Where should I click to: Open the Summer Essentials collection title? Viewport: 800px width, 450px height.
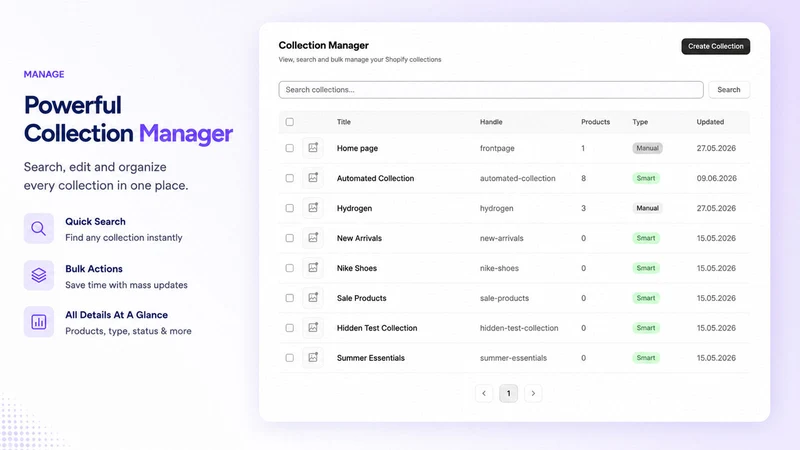tap(370, 358)
